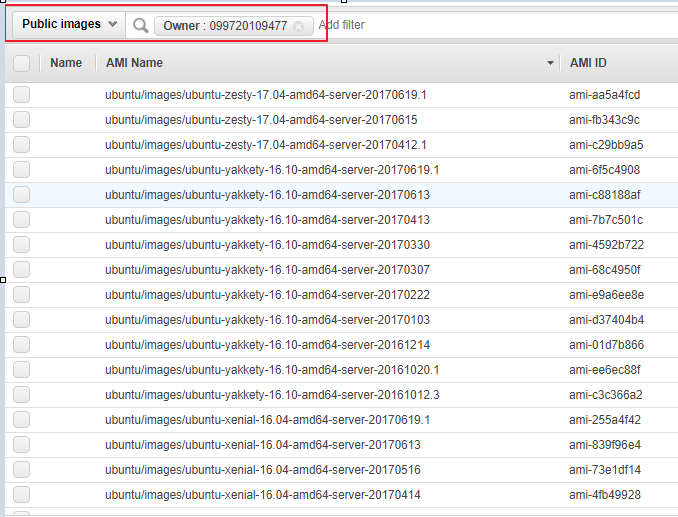The image size is (678, 517).
Task: Select ubuntu-yakkety-16.10-amd64-server-20170330 name
Action: [268, 245]
